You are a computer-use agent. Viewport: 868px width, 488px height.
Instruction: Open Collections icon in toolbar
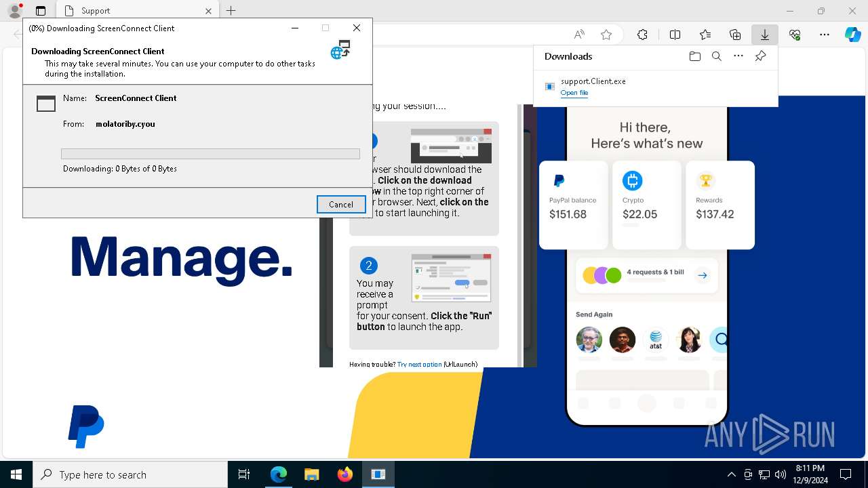(x=735, y=35)
